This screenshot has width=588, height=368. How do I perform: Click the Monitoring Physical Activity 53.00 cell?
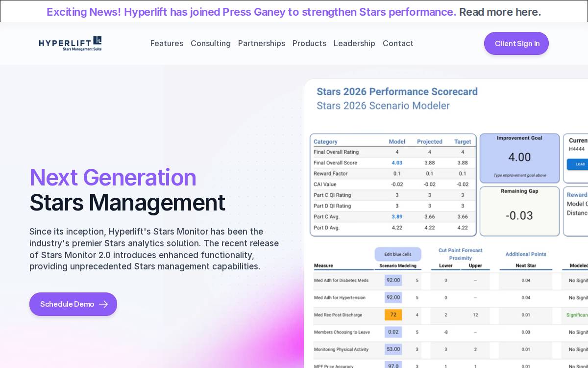393,349
